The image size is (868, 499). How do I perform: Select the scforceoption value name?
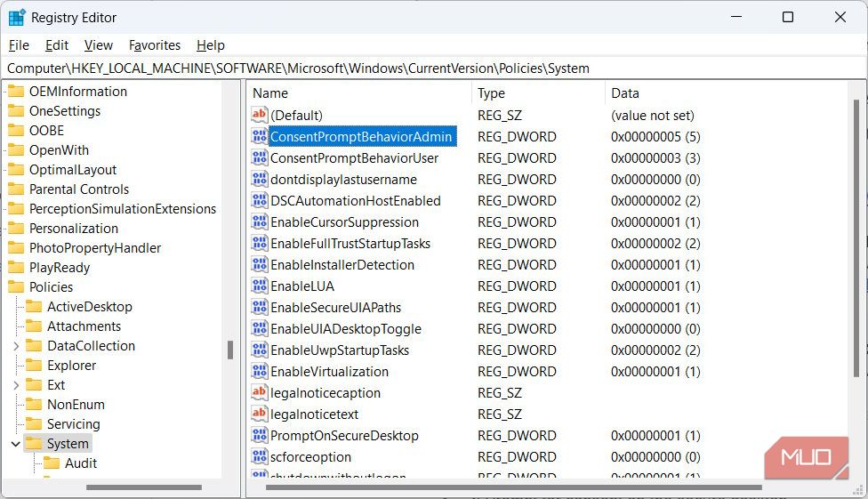310,457
